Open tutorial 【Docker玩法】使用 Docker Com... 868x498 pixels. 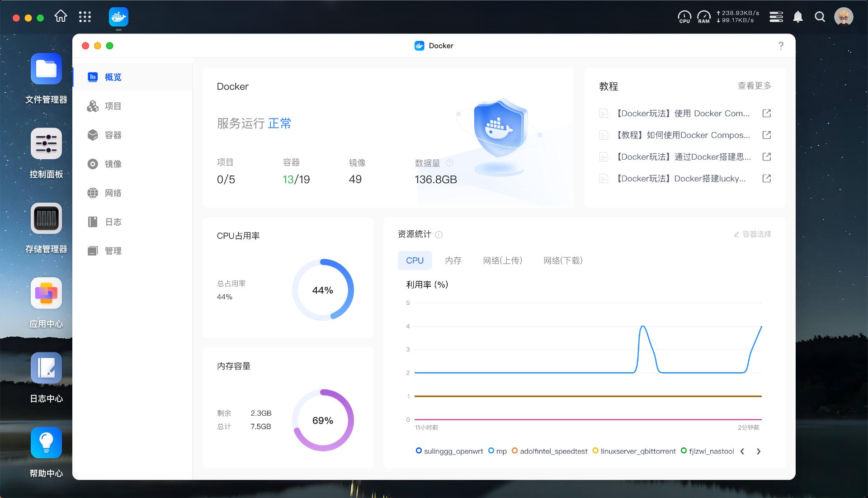click(683, 114)
